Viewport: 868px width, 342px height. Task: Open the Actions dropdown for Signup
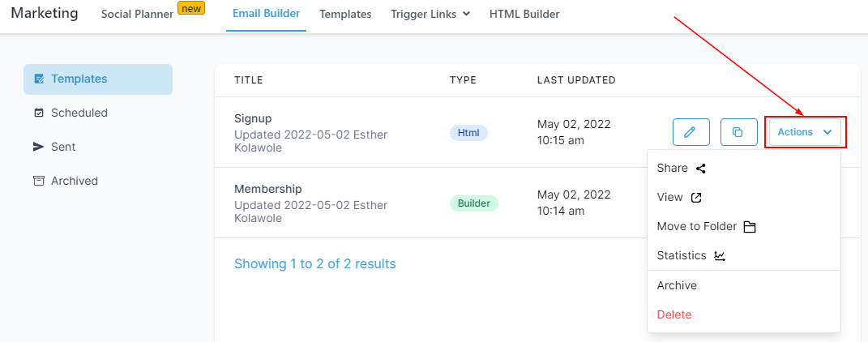point(805,132)
